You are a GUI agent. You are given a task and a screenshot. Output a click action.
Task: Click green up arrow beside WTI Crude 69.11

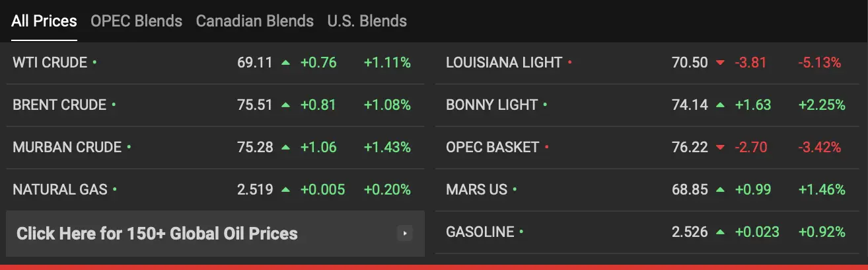click(285, 63)
